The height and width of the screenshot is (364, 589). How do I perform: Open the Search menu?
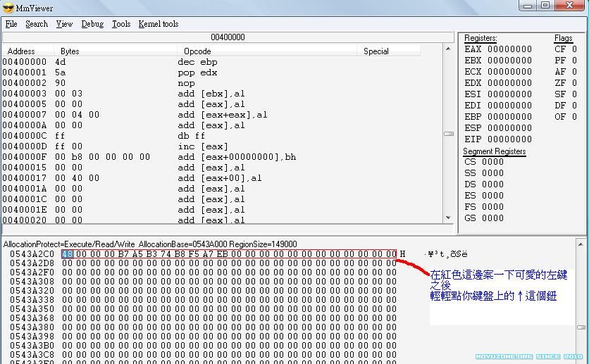37,24
